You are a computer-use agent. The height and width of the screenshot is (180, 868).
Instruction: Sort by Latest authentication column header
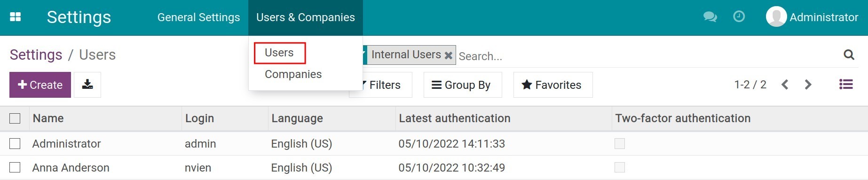click(x=504, y=118)
